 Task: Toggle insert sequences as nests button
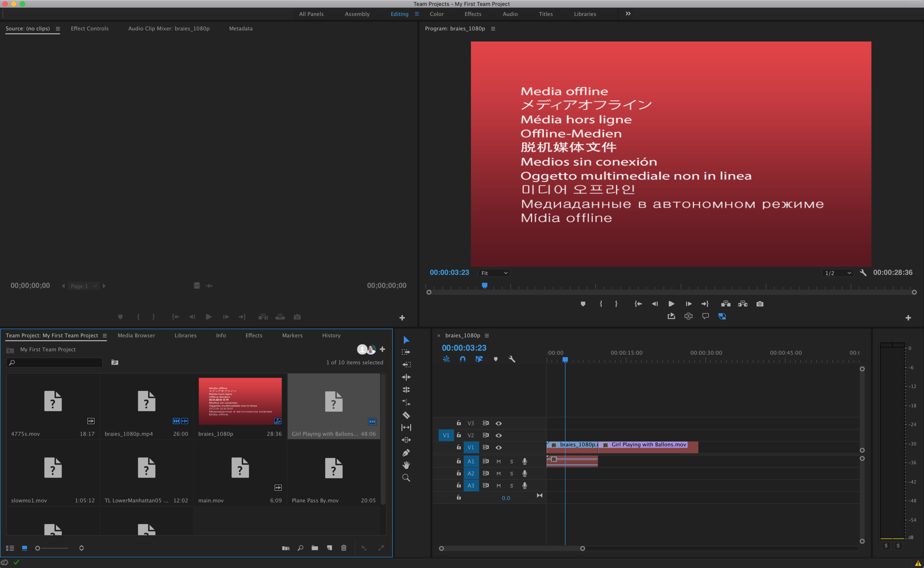(x=446, y=359)
